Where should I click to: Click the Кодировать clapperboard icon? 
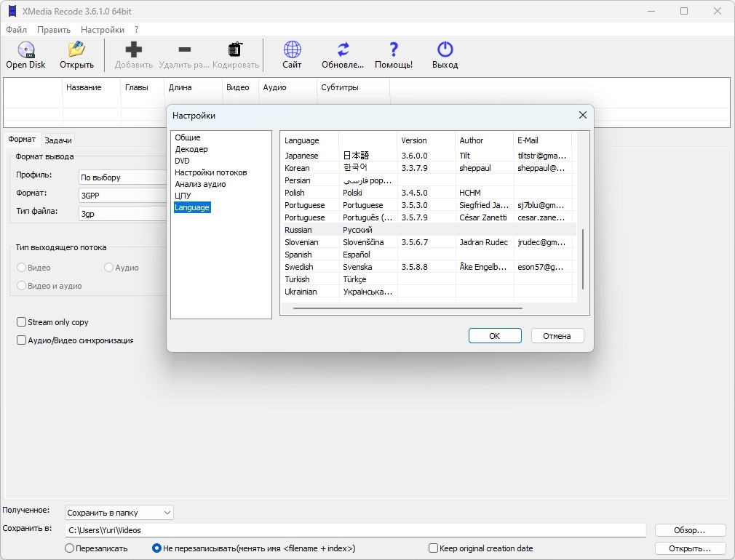[236, 50]
